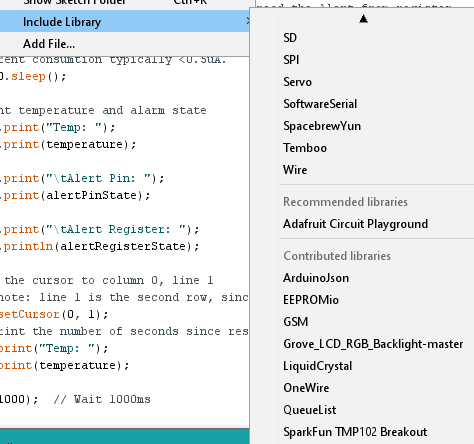Screen dimensions: 474x444
Task: Include the Wire library
Action: (x=362, y=170)
